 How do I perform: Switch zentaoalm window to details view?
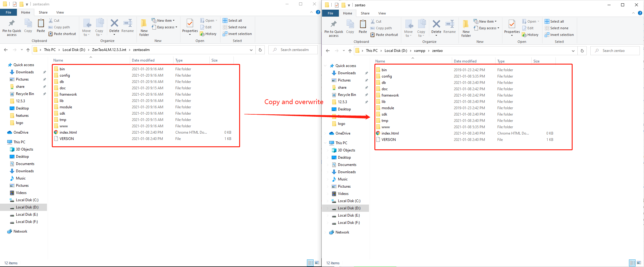point(310,263)
